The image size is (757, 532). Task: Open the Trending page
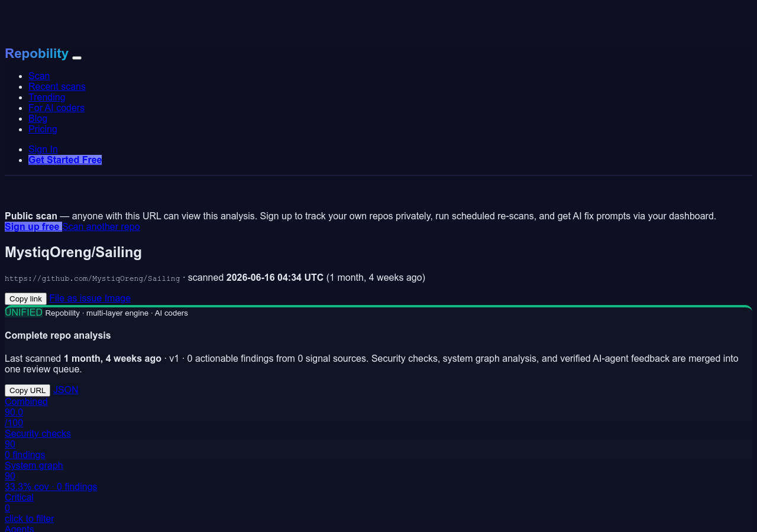(x=47, y=97)
